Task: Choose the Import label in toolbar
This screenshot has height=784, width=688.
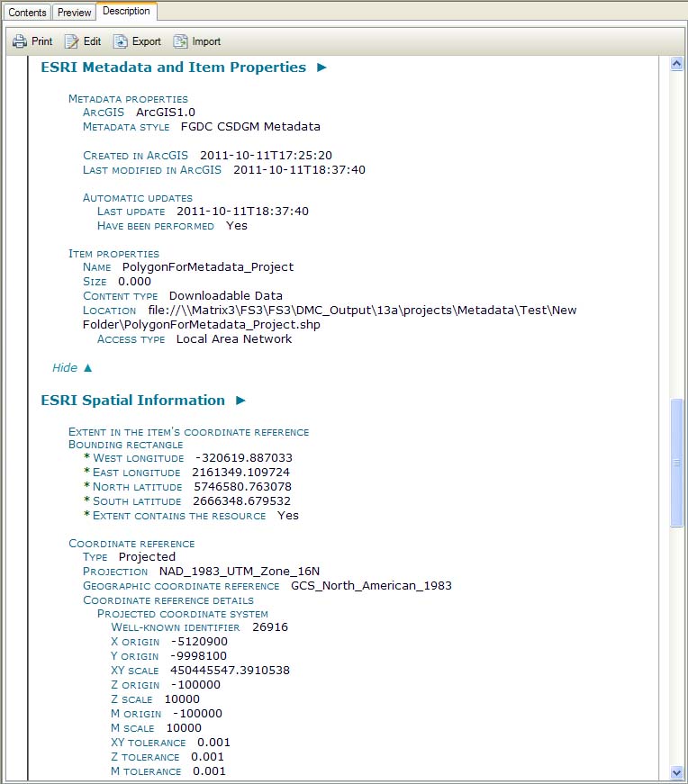Action: 206,41
